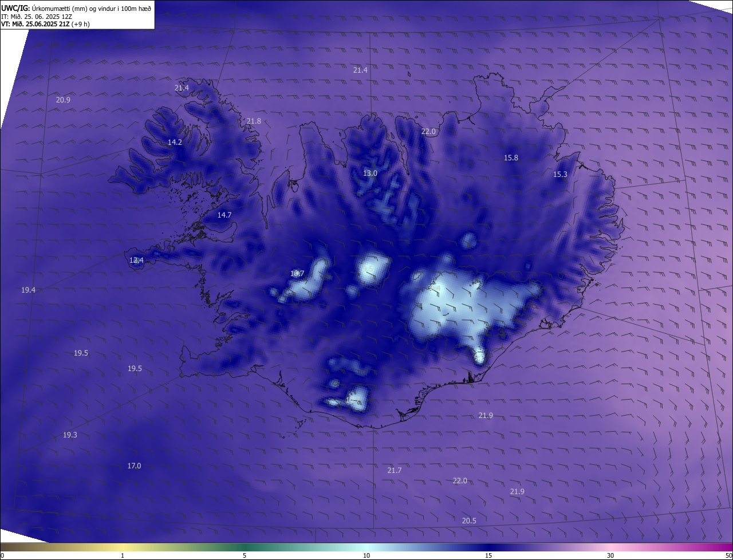Click the '10' tick on colour scale
Viewport: 733px width, 560px height.
click(366, 555)
